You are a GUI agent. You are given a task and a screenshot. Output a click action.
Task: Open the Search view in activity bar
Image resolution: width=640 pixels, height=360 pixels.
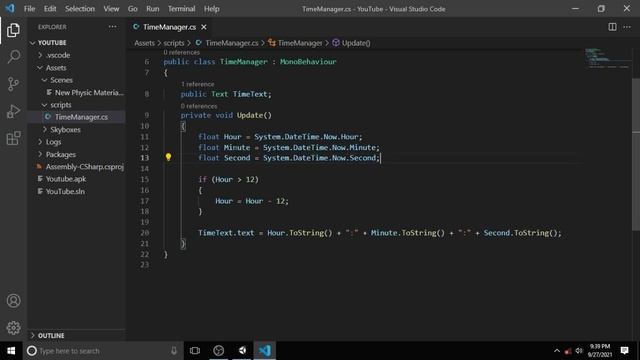(13, 57)
